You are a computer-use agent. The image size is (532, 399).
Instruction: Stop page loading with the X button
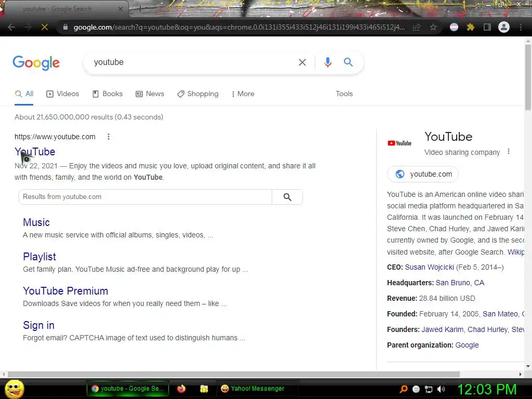(45, 27)
